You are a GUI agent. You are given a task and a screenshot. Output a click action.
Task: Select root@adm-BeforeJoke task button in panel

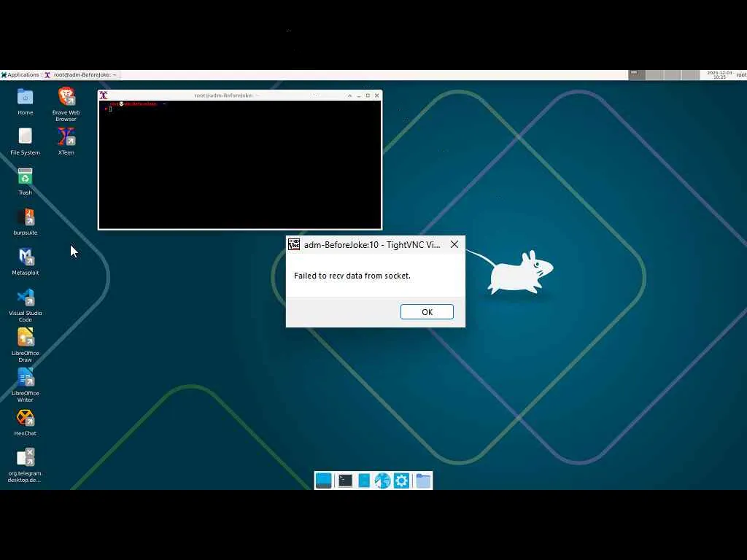81,75
